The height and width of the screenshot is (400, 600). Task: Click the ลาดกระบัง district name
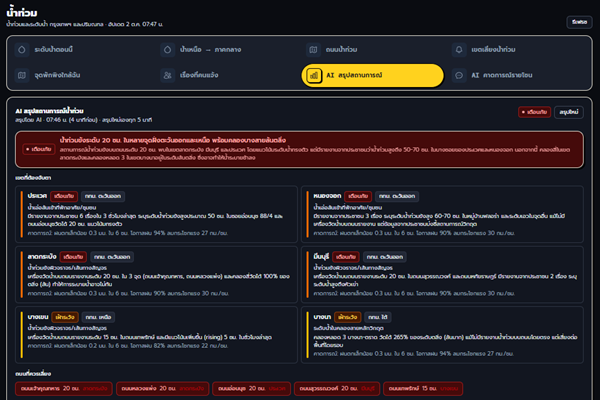(42, 256)
